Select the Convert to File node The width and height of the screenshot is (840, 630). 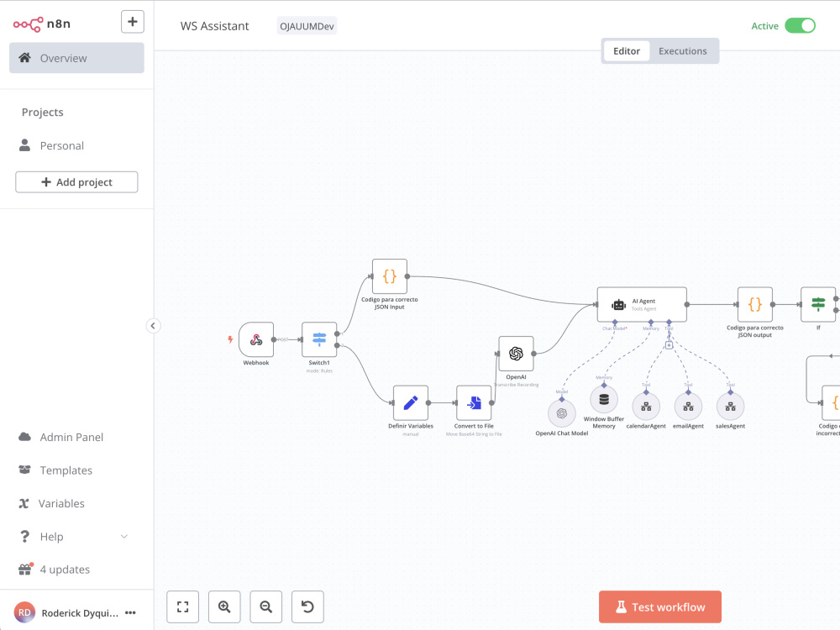point(474,403)
